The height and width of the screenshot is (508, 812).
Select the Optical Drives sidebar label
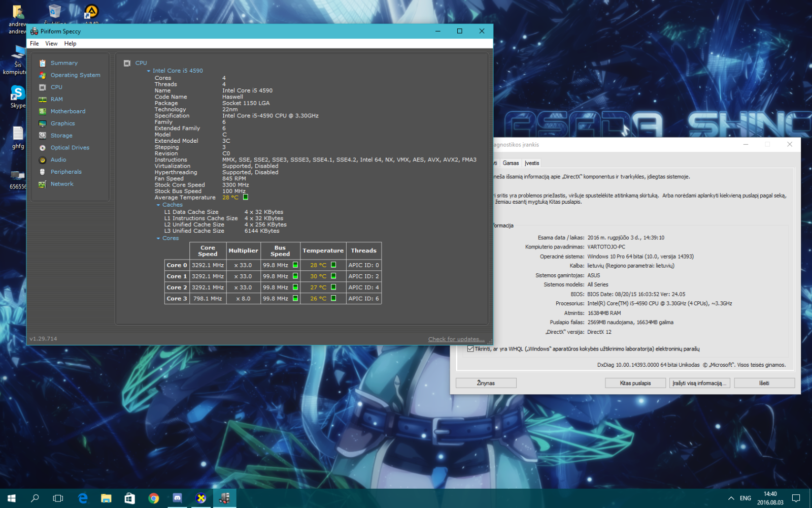tap(70, 148)
